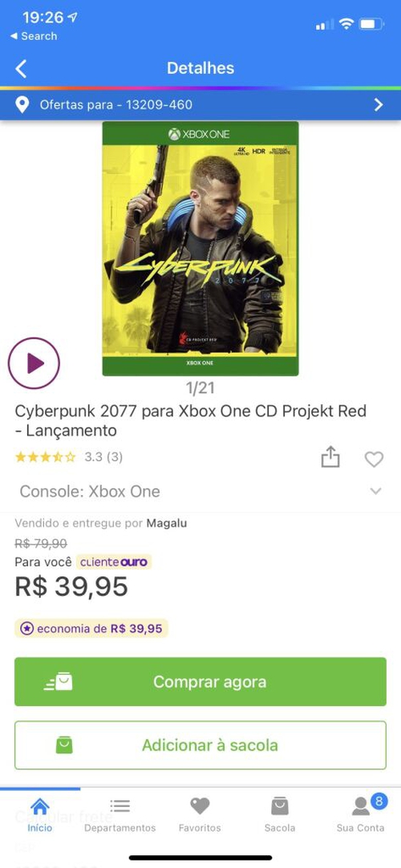The image size is (401, 868).
Task: Expand the Ofertas para 13209-460 chevron
Action: pyautogui.click(x=379, y=104)
